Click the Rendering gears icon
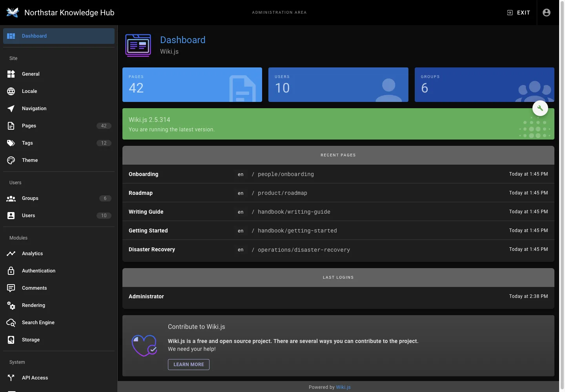The image size is (565, 392). point(11,305)
